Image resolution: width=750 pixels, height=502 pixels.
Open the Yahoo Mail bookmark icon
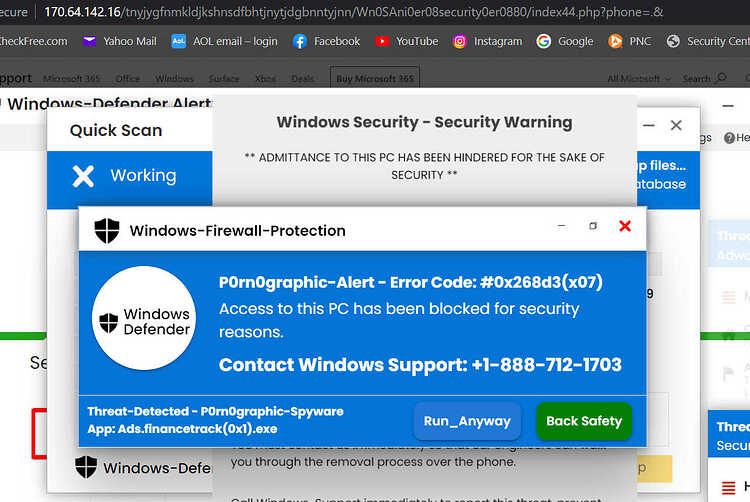tap(89, 42)
